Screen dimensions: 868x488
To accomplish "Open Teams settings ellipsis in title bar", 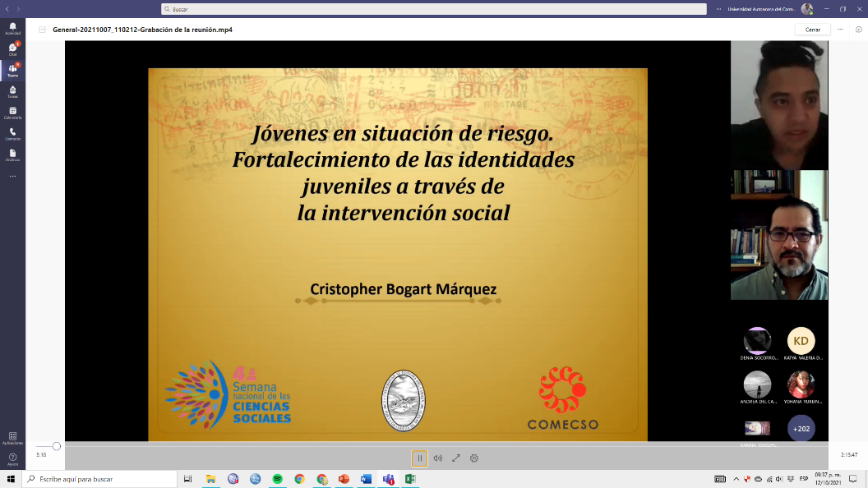I will [718, 9].
